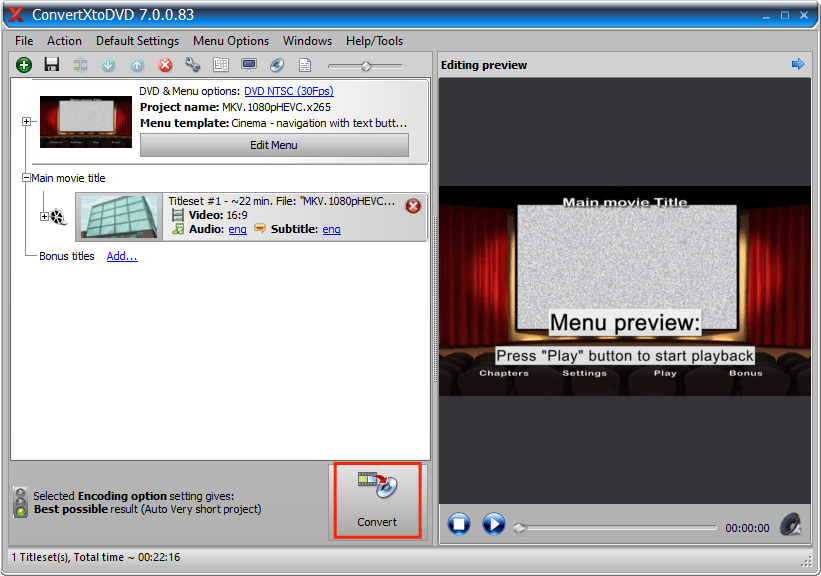Click the Convert button
This screenshot has height=576, width=821.
[x=377, y=500]
